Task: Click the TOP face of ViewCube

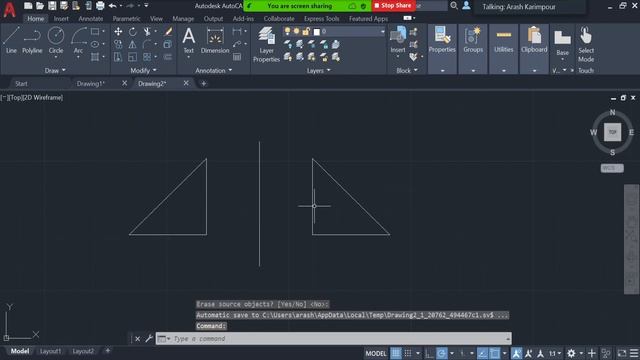Action: 612,132
